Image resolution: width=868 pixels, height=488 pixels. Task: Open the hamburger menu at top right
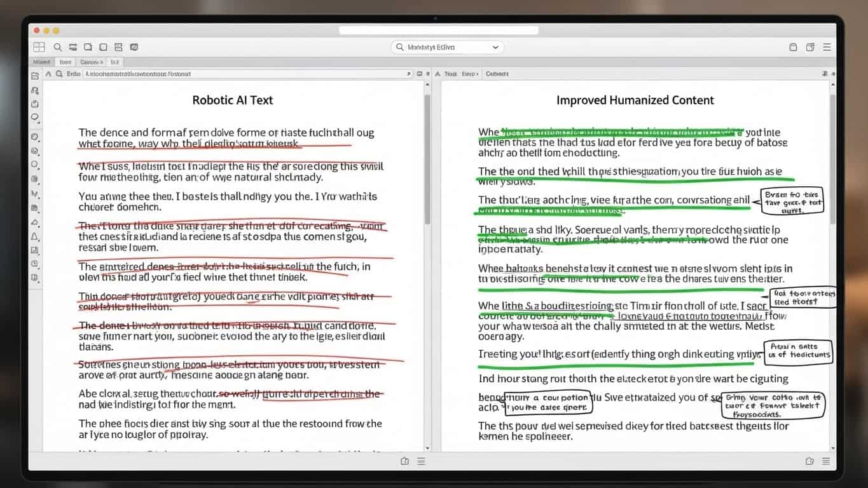(x=827, y=47)
